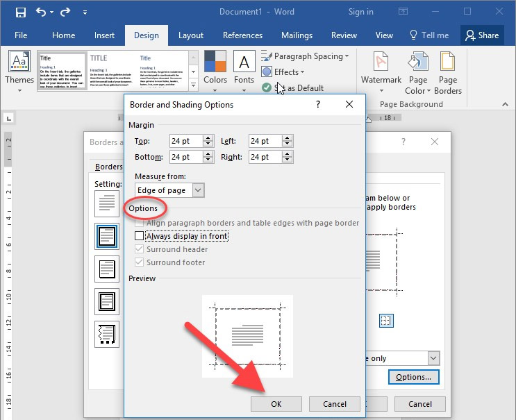This screenshot has height=420, width=516.
Task: Toggle the Surround footer checkbox
Action: coord(140,262)
